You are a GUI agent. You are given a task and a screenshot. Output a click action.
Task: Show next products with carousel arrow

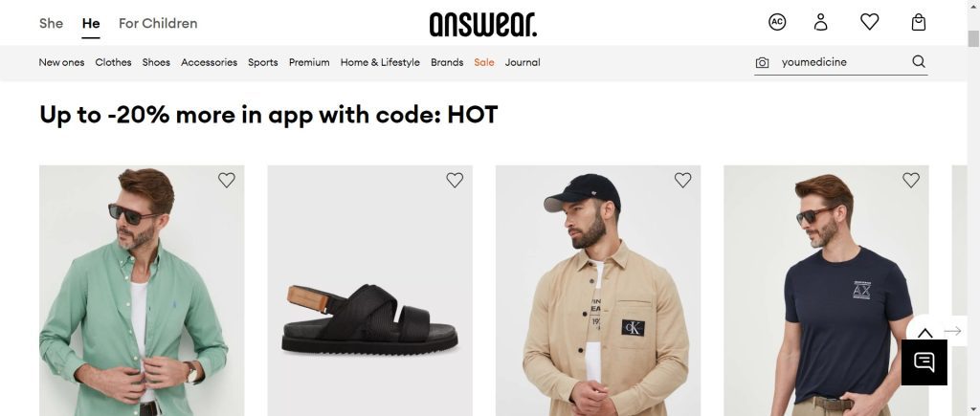tap(952, 331)
